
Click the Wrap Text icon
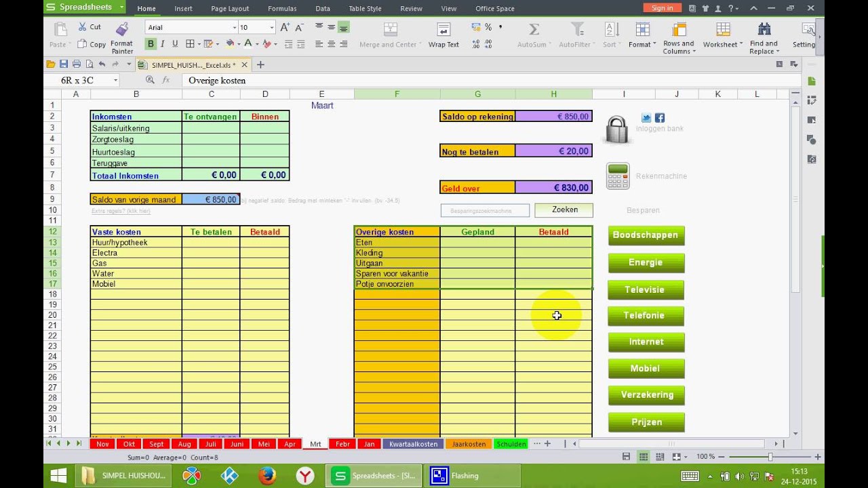pos(443,29)
